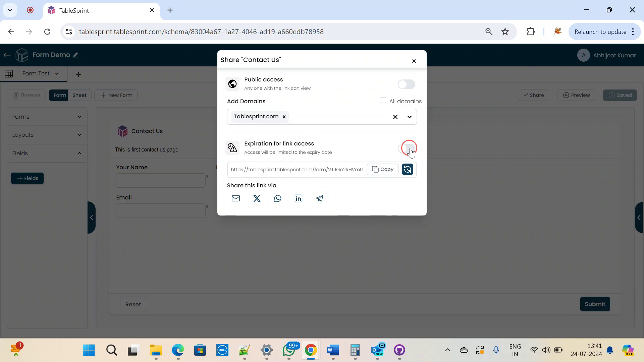Click the share via LinkedIn icon
The height and width of the screenshot is (362, 644).
coord(299,198)
